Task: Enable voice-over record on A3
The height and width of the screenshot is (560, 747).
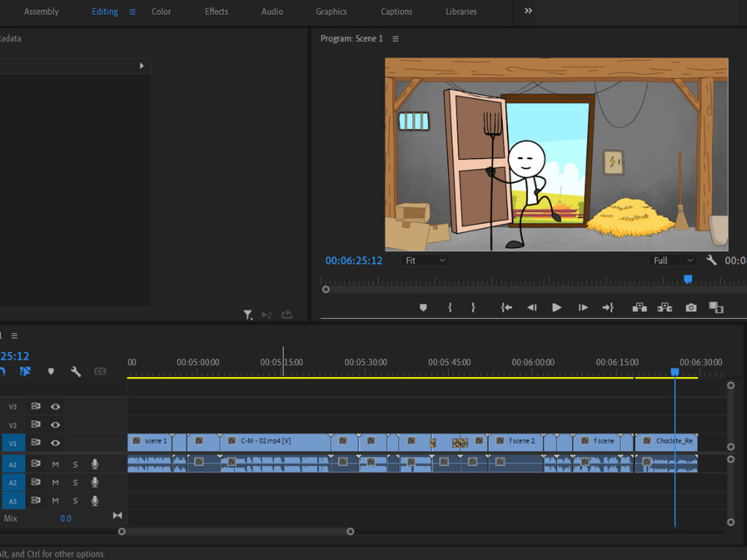Action: (95, 500)
